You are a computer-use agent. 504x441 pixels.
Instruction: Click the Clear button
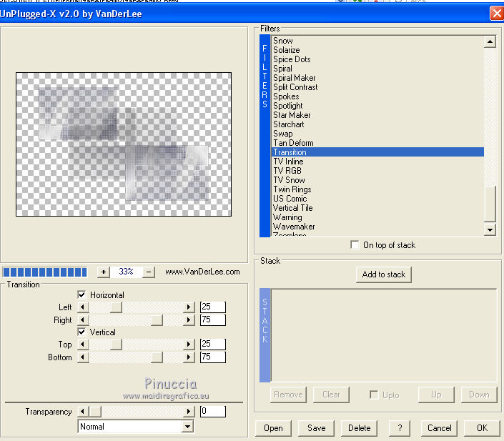pyautogui.click(x=331, y=395)
